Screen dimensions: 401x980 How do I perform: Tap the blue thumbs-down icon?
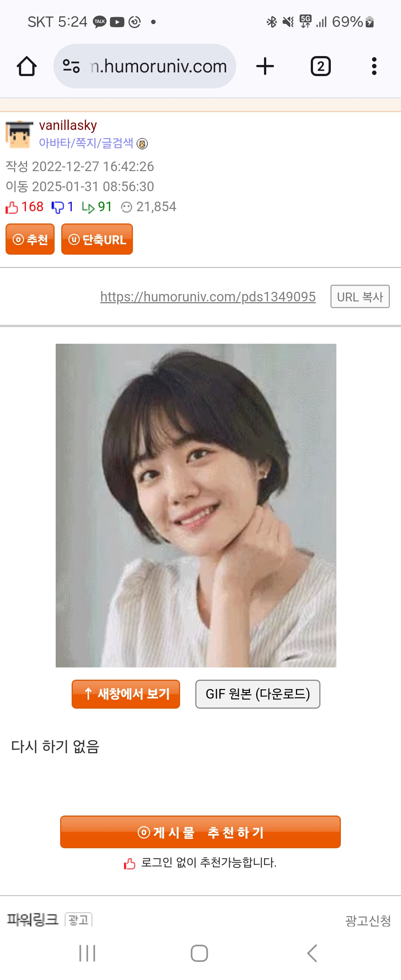(x=58, y=208)
